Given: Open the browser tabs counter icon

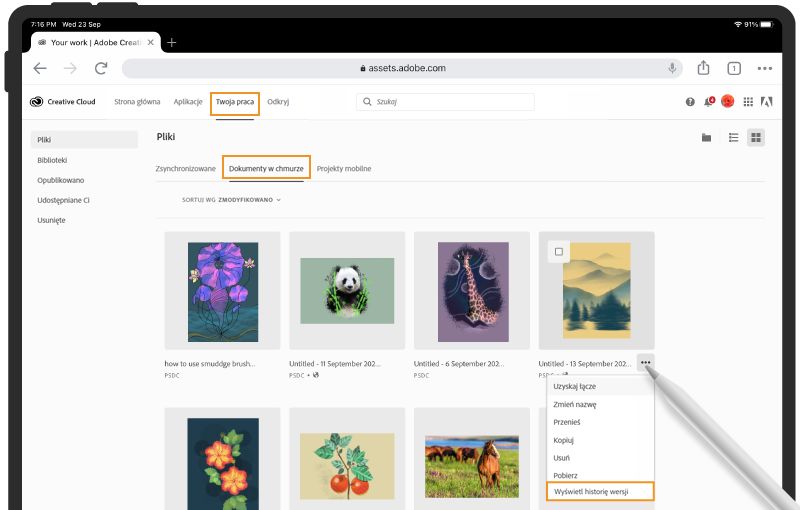Looking at the screenshot, I should (x=734, y=68).
